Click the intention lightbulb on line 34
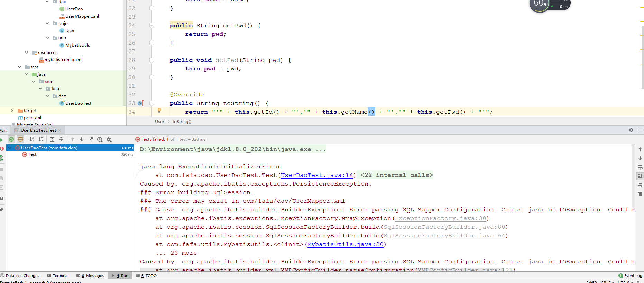The height and width of the screenshot is (283, 644). [159, 111]
